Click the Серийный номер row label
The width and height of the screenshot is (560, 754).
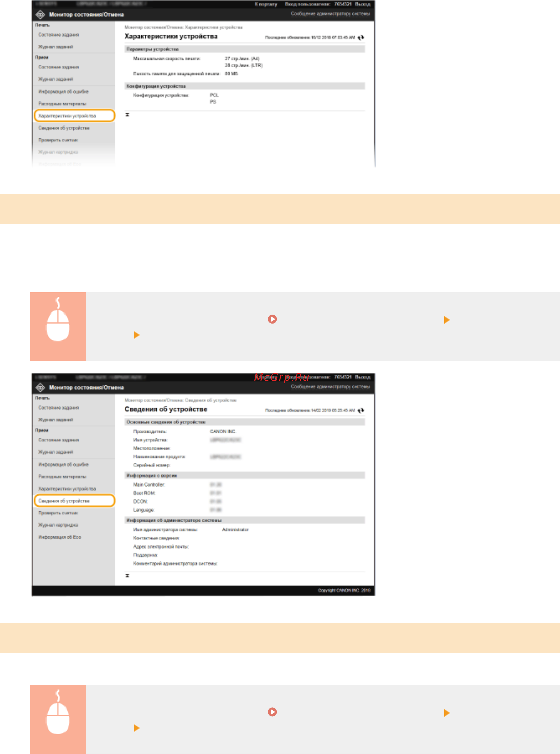click(x=152, y=465)
